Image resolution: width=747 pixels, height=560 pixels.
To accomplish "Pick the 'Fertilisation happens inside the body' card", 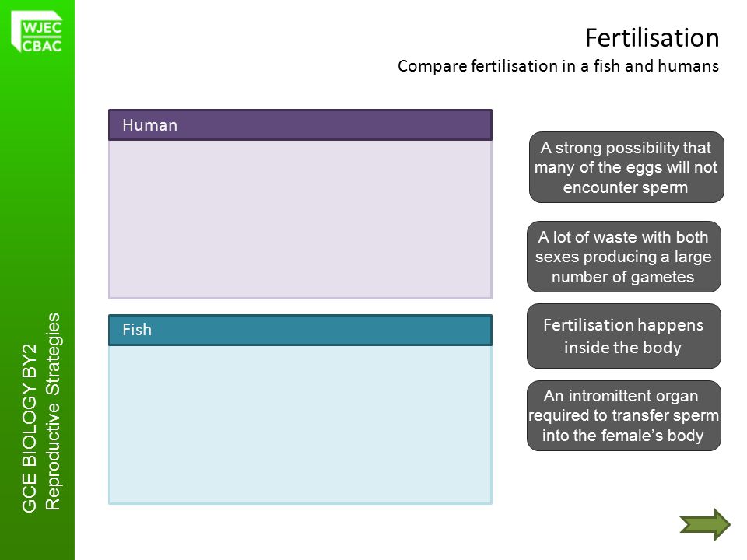I will 623,336.
